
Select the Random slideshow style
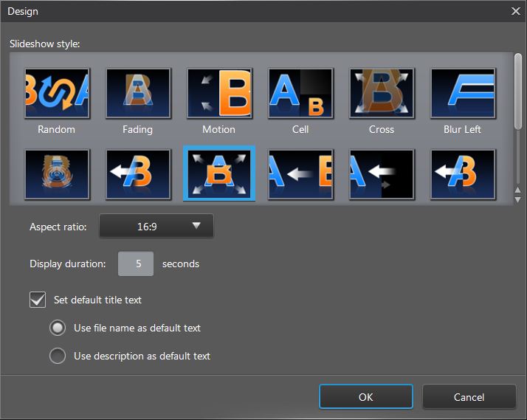point(57,94)
